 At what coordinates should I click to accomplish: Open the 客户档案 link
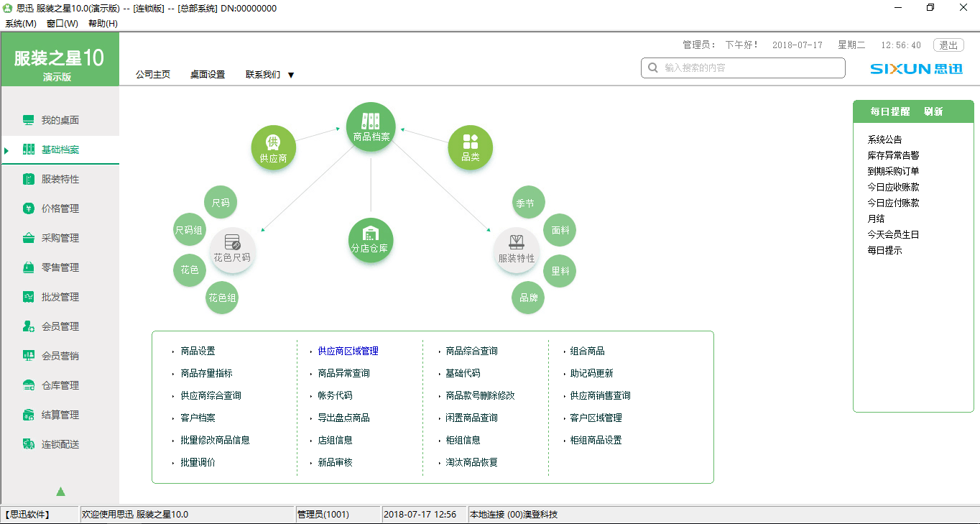(x=198, y=418)
